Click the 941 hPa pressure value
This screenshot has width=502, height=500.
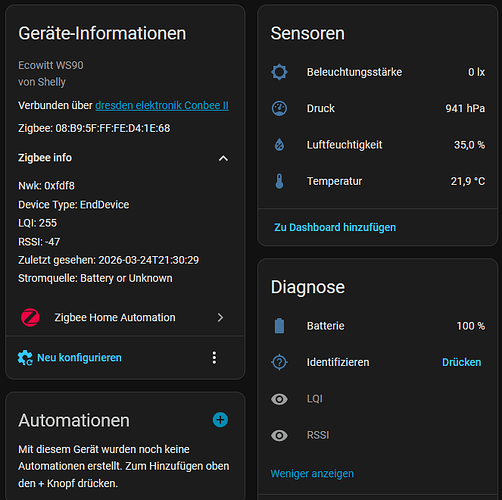tap(465, 108)
